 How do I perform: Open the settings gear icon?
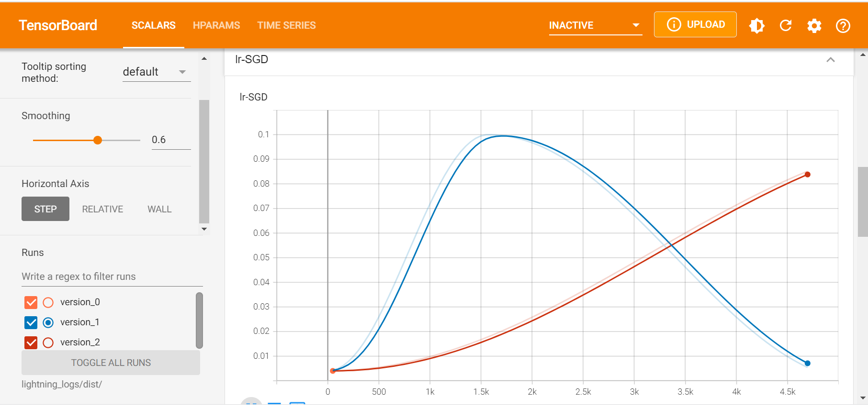pos(814,25)
